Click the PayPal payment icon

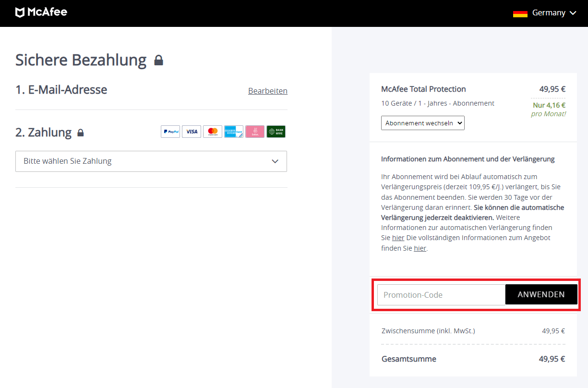click(x=170, y=132)
